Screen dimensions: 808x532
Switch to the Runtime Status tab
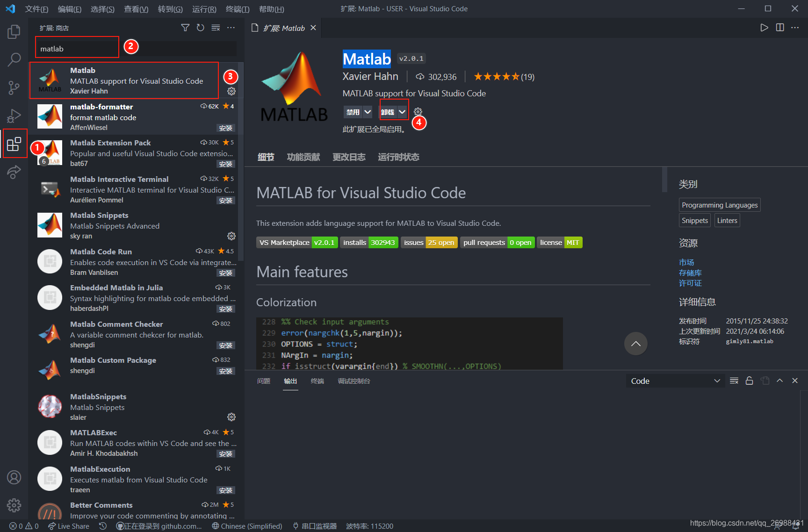[398, 157]
